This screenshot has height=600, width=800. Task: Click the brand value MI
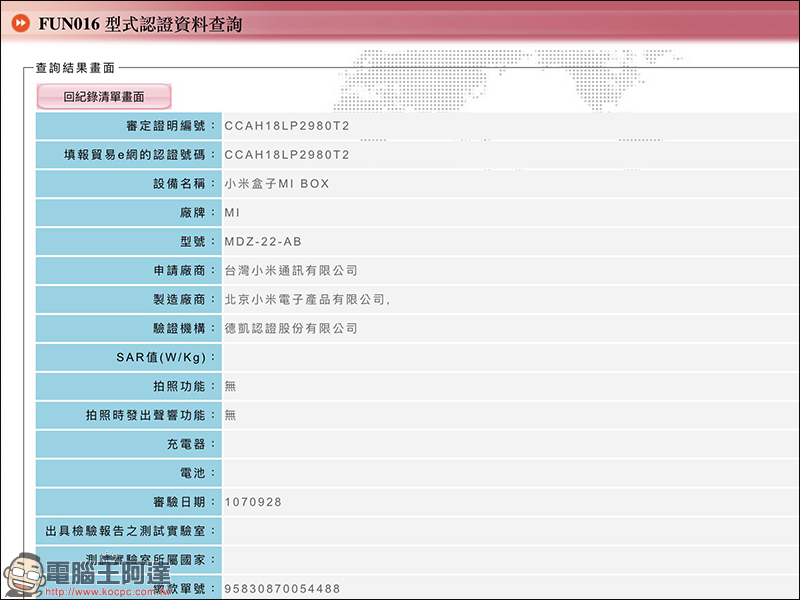pos(232,213)
